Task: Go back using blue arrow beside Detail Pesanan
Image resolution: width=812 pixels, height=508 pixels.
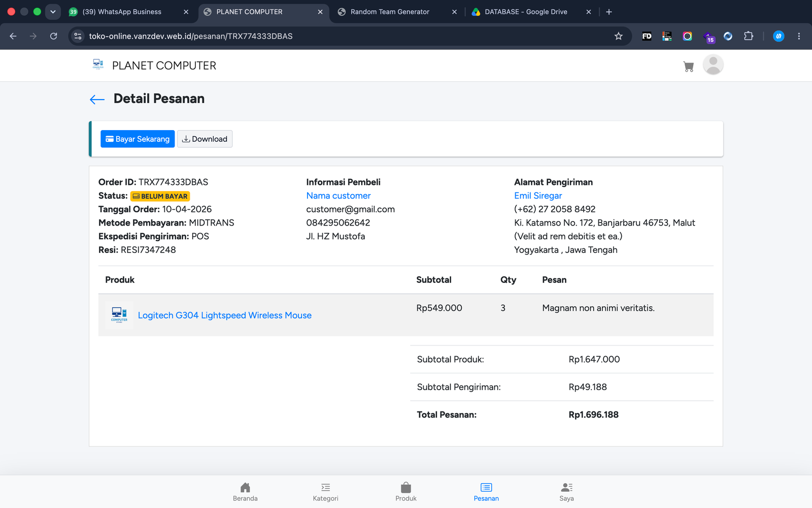Action: point(97,100)
